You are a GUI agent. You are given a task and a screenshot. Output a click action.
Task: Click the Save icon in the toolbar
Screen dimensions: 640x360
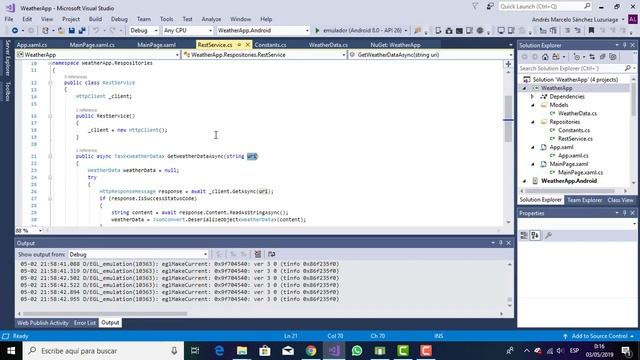pyautogui.click(x=72, y=31)
